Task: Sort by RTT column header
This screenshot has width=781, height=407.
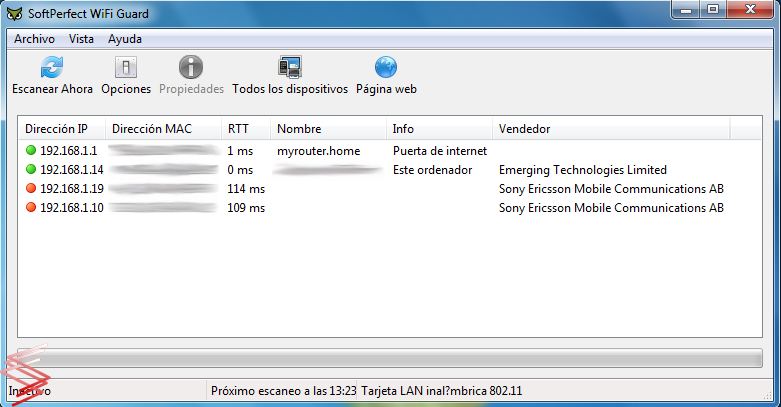Action: point(246,129)
